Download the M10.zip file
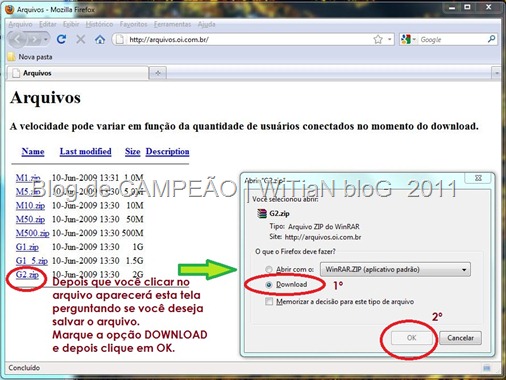The width and height of the screenshot is (506, 380). pyautogui.click(x=30, y=205)
